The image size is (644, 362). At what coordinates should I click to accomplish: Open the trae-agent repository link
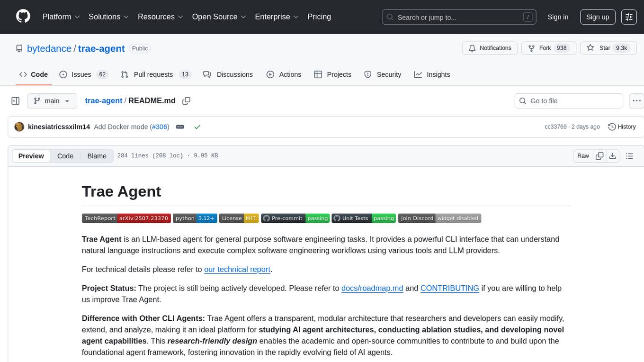pyautogui.click(x=101, y=48)
